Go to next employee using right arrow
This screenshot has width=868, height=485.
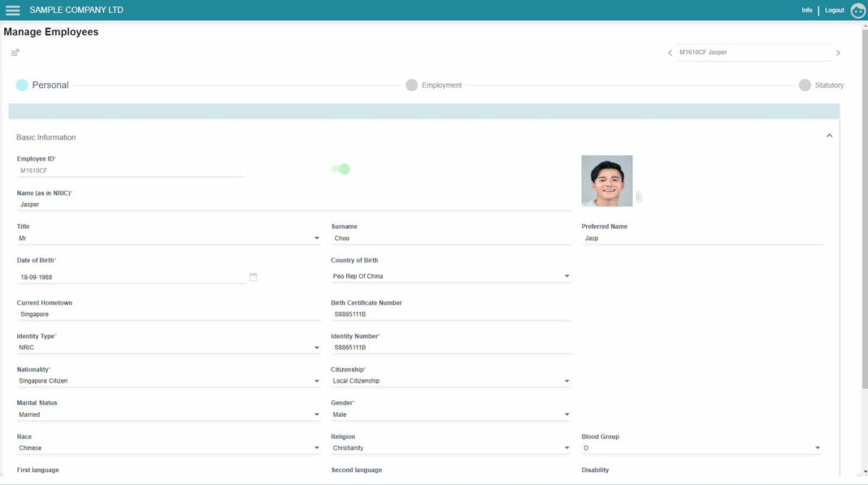838,53
